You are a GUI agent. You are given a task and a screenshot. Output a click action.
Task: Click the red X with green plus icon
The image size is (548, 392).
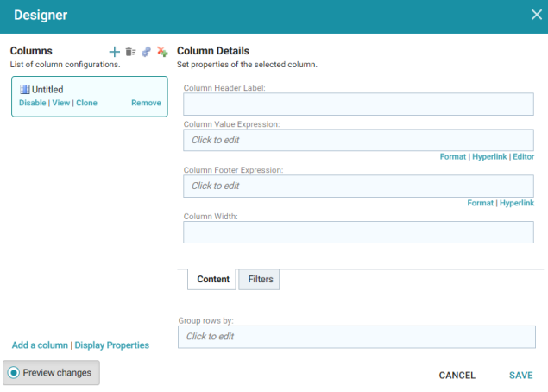(162, 52)
